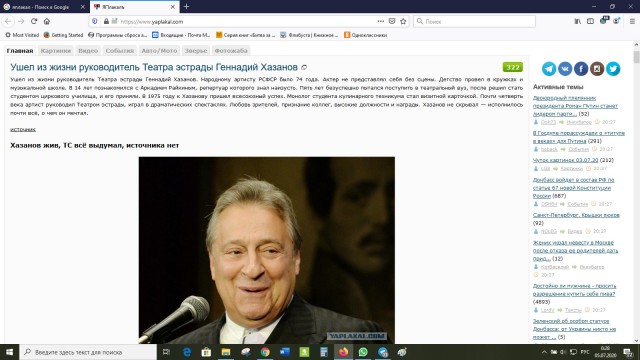Toggle the sidebars view icon
Viewport: 640px width, 360px height.
coord(590,21)
